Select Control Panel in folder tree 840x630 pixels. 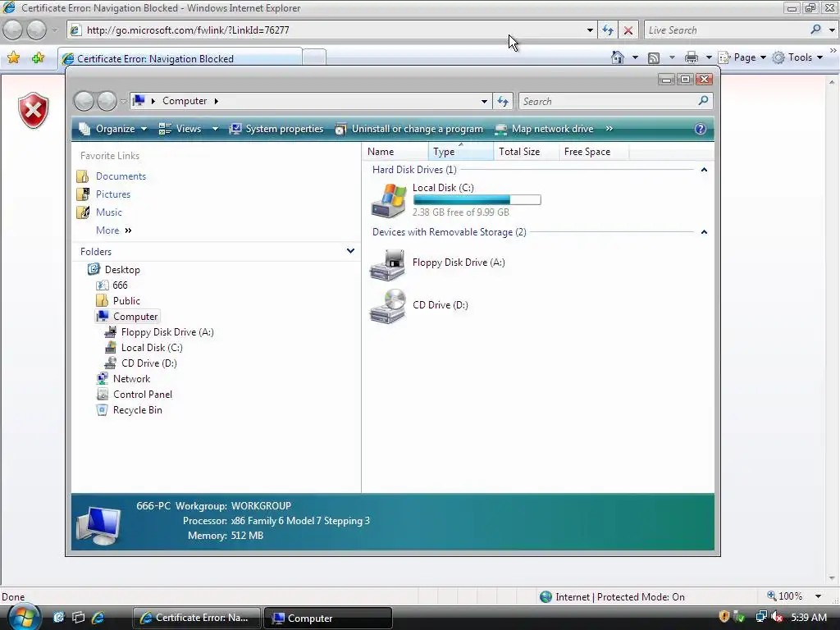pyautogui.click(x=143, y=394)
